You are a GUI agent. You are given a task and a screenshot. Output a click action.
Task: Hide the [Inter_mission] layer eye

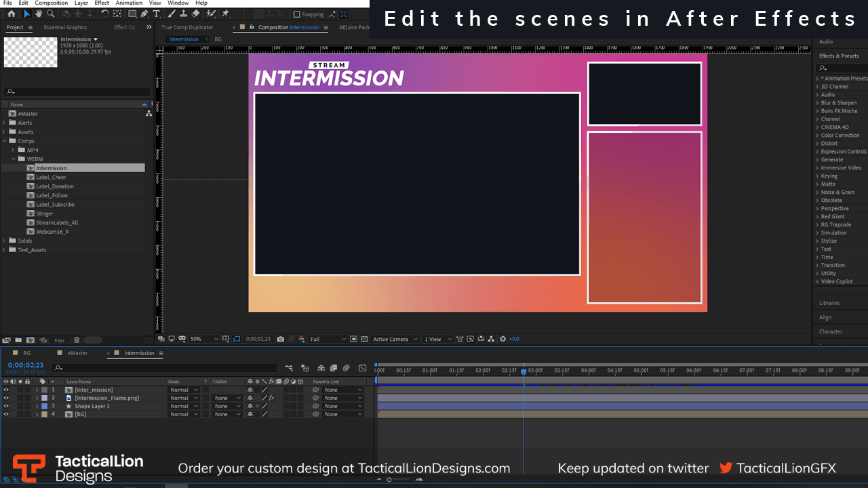tap(6, 390)
